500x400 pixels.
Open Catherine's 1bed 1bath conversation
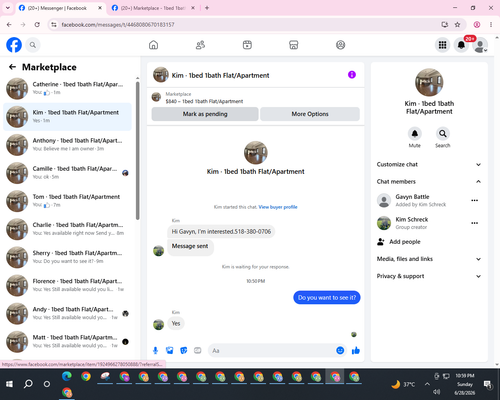click(68, 88)
